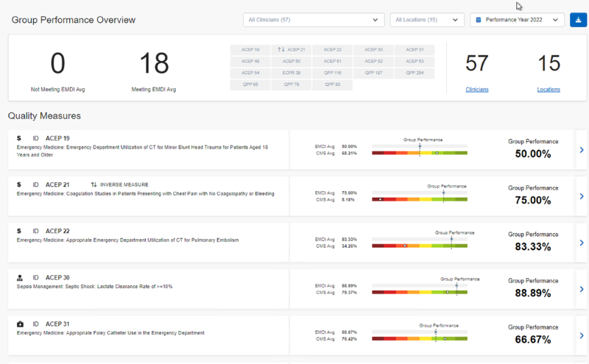This screenshot has width=589, height=364.
Task: Expand the All Locations (15) dropdown
Action: tap(427, 20)
